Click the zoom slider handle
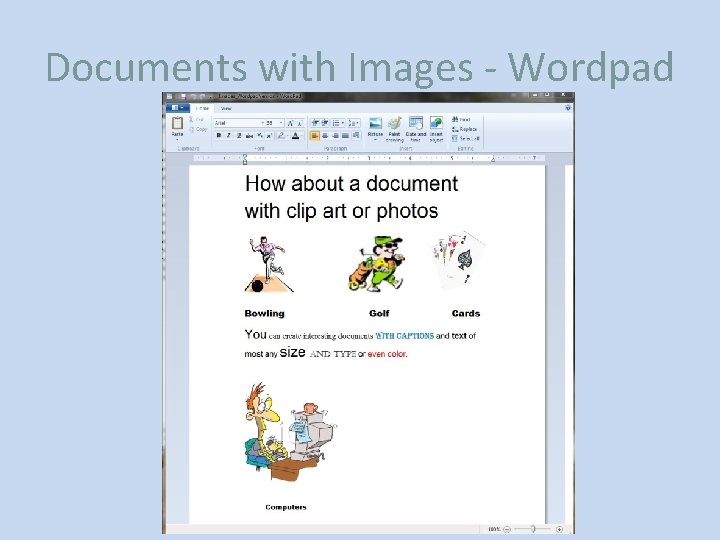This screenshot has width=720, height=540. (533, 529)
